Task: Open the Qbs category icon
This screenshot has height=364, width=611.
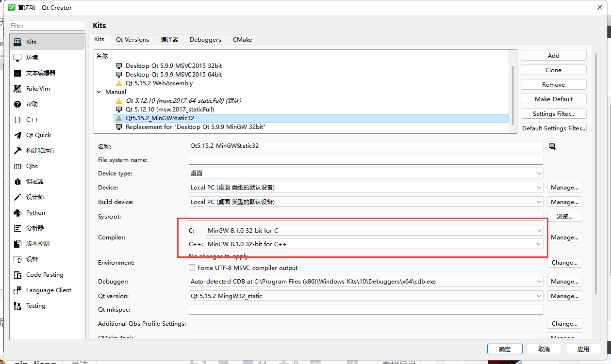Action: [17, 166]
